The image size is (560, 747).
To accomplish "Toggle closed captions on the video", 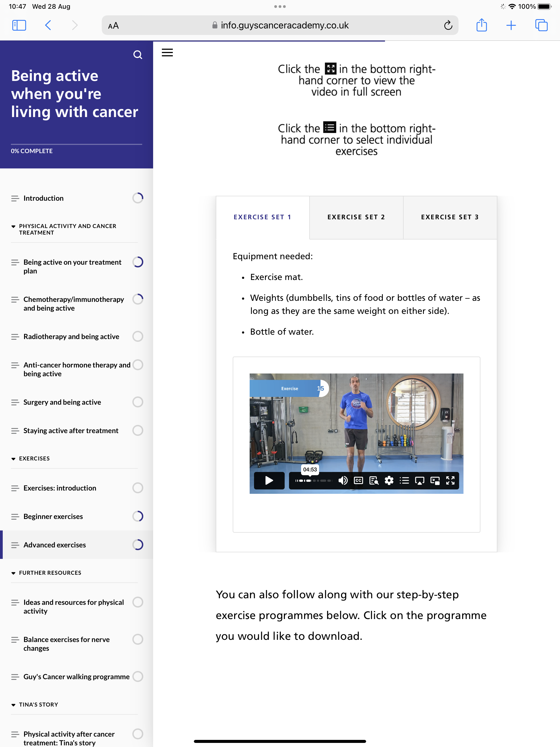I will [358, 480].
